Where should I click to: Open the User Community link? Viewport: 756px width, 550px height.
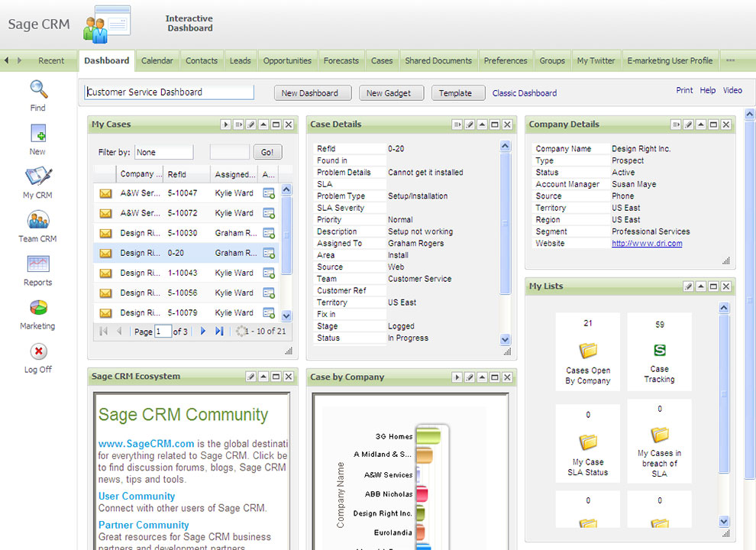click(137, 496)
